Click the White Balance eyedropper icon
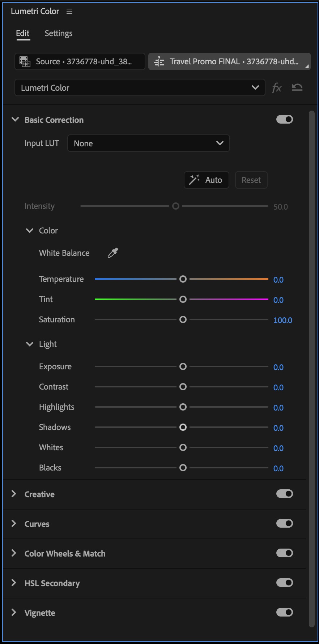The height and width of the screenshot is (644, 319). point(113,253)
